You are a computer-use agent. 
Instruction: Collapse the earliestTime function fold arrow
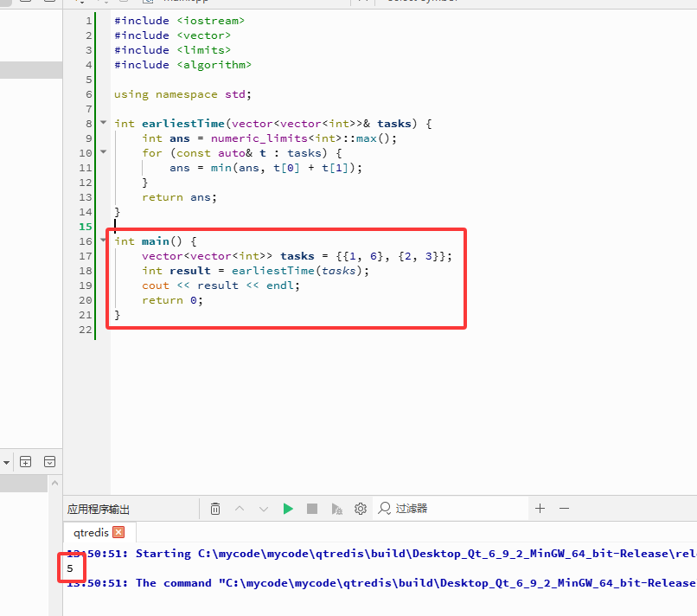(x=104, y=122)
